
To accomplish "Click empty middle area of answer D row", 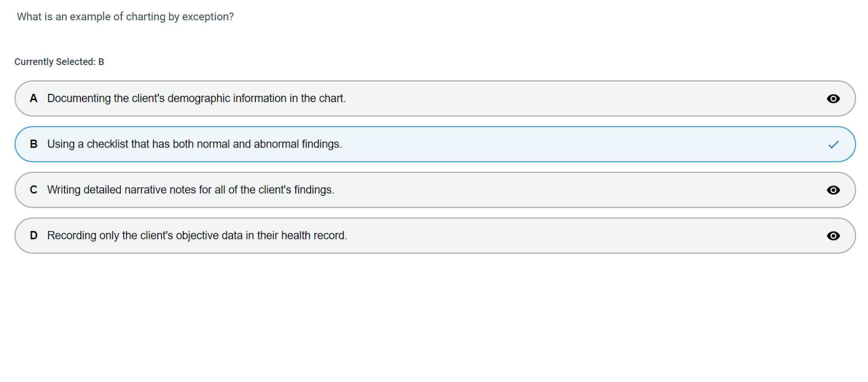I will coord(567,235).
